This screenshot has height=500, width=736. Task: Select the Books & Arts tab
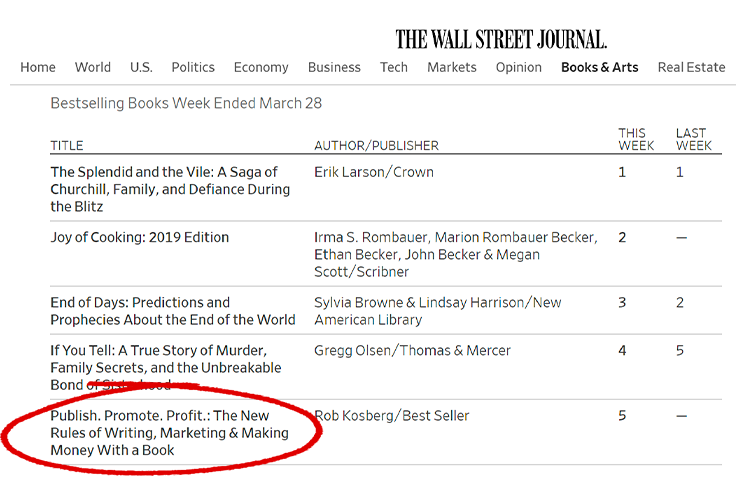pos(599,68)
